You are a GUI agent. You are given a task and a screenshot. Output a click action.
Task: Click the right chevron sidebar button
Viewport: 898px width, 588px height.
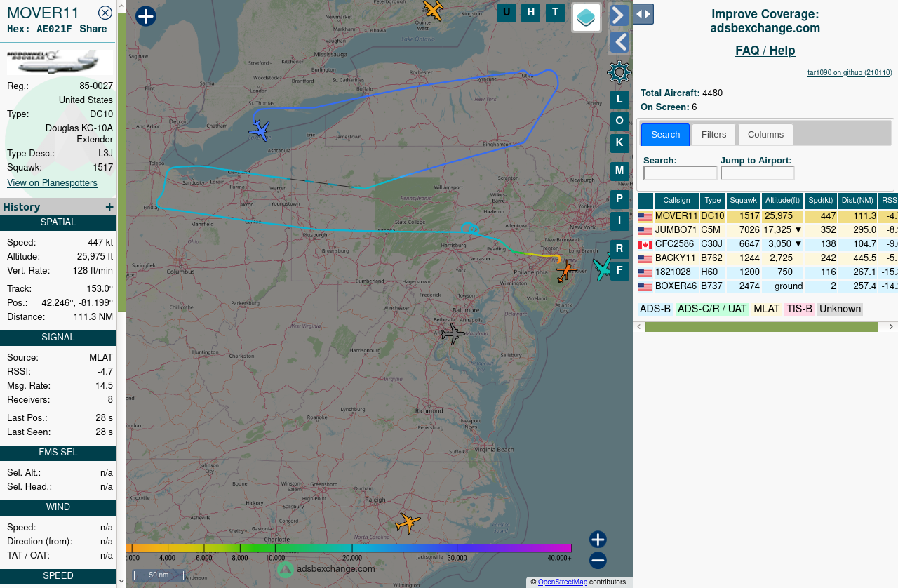point(619,15)
